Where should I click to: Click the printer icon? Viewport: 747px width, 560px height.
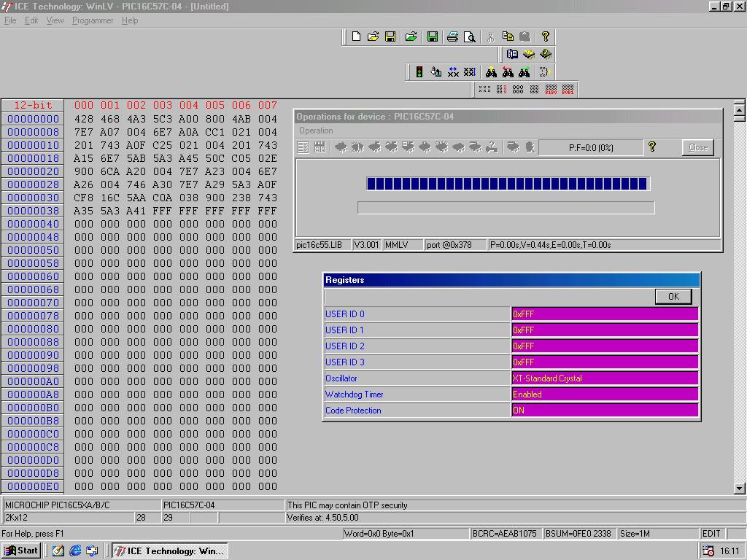click(452, 36)
